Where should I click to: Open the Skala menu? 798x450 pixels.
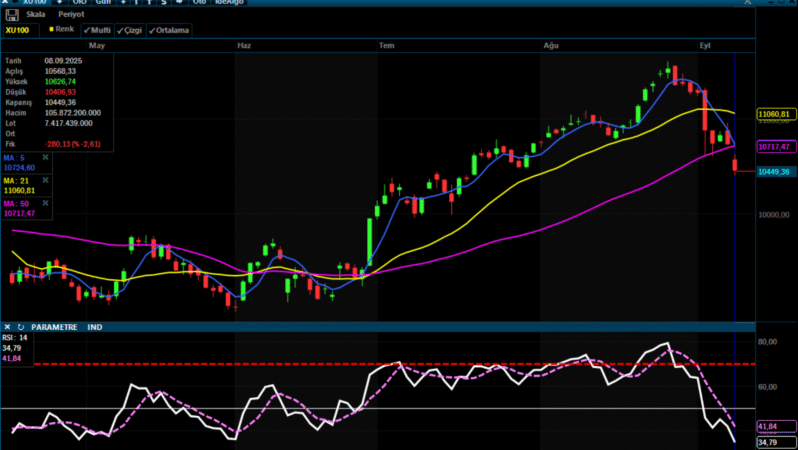point(35,15)
